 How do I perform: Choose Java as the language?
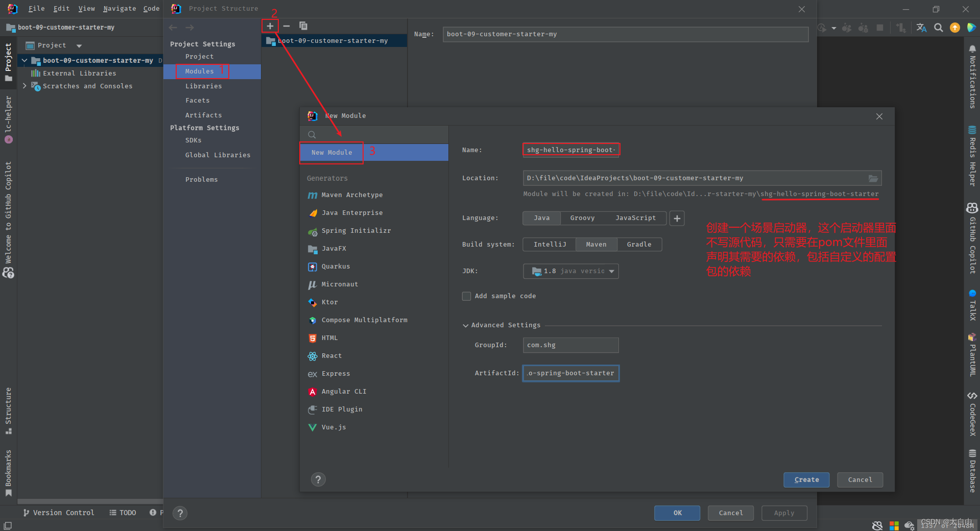click(x=542, y=218)
